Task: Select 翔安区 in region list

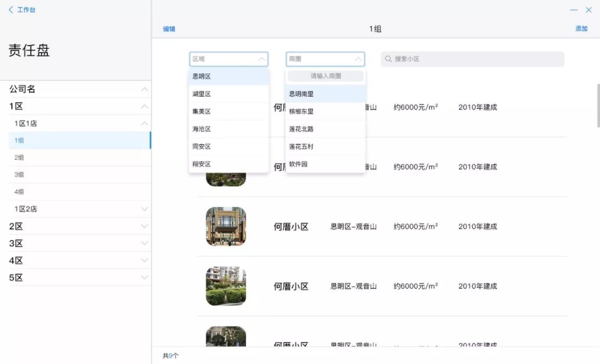Action: pos(229,164)
